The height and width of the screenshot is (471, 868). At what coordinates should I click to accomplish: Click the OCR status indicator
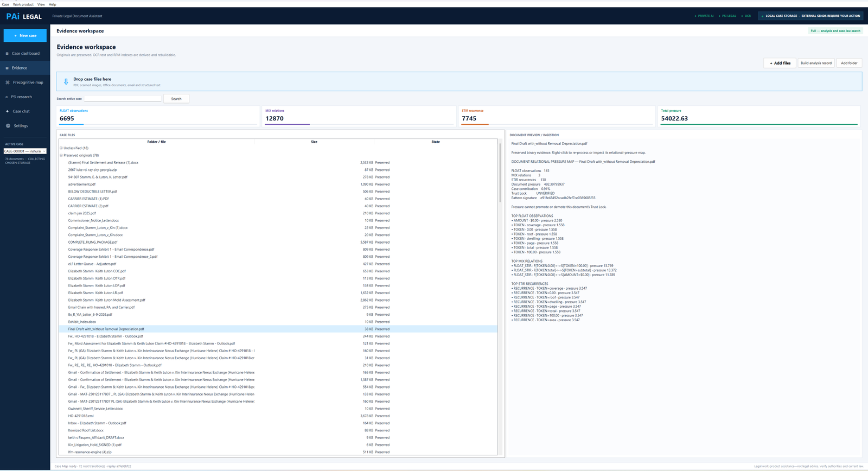(746, 16)
